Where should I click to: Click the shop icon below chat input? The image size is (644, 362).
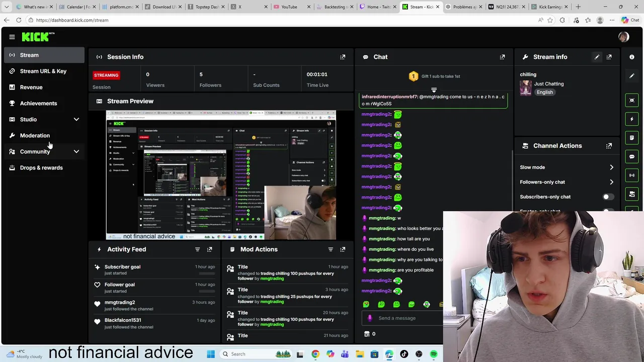367,334
